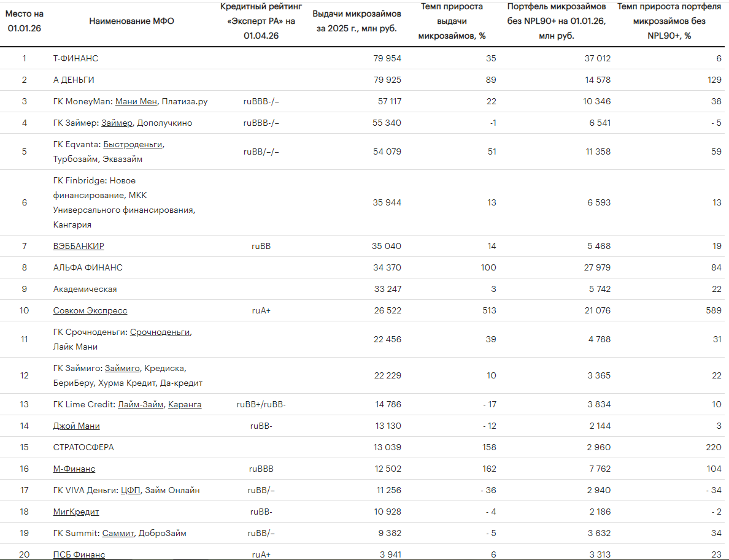Follow the Быстроденьги link

coord(133,145)
